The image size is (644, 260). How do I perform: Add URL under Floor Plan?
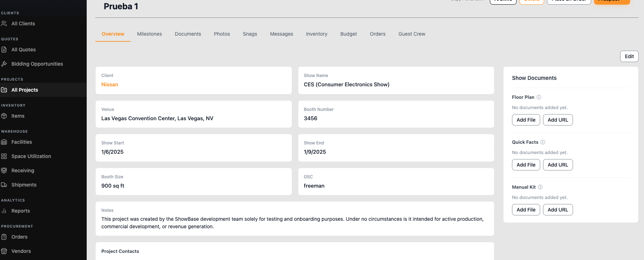558,120
